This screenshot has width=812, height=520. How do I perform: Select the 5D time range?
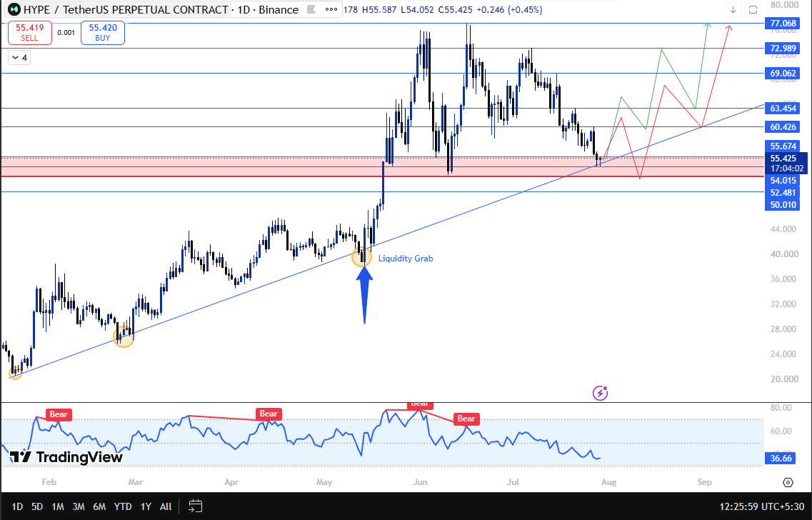[x=37, y=506]
